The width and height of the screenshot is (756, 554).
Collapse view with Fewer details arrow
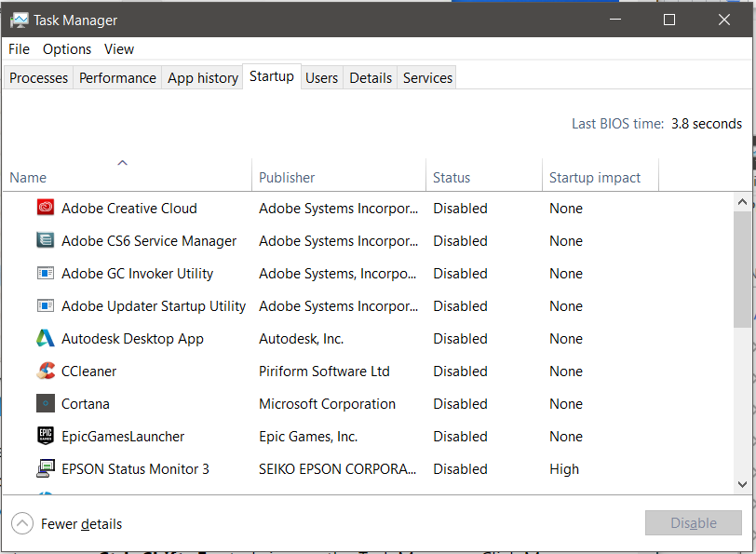(x=22, y=523)
